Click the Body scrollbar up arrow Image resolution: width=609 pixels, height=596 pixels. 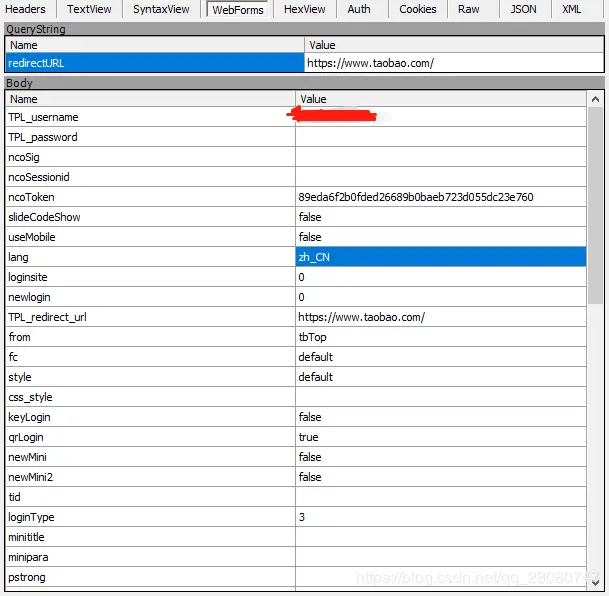point(595,99)
